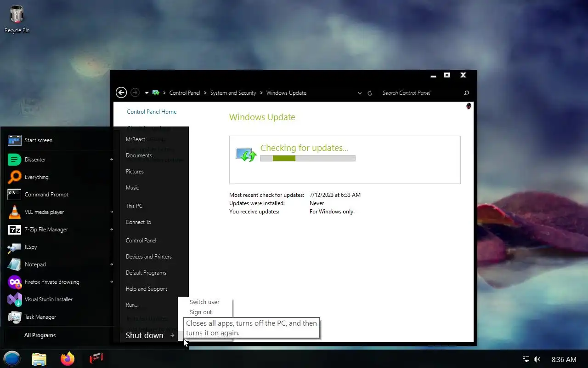The image size is (588, 368).
Task: Open Pictures from start menu
Action: [x=135, y=172]
